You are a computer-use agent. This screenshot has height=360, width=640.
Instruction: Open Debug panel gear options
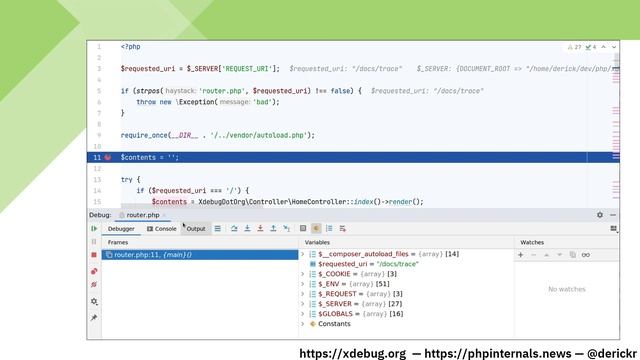coord(600,215)
